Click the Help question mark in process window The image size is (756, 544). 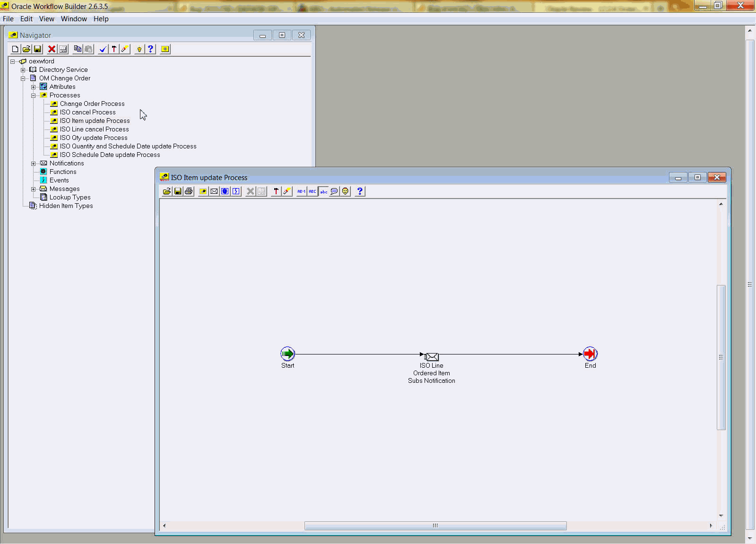360,191
